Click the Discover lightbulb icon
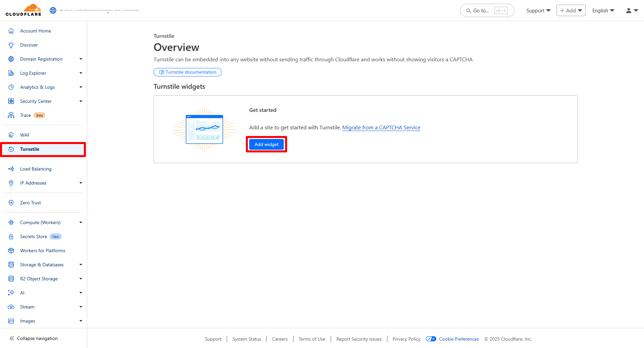The height and width of the screenshot is (348, 644). click(11, 45)
